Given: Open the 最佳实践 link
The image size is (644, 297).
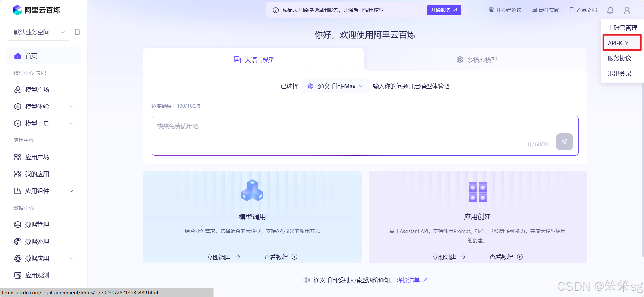Looking at the screenshot, I should pos(545,10).
